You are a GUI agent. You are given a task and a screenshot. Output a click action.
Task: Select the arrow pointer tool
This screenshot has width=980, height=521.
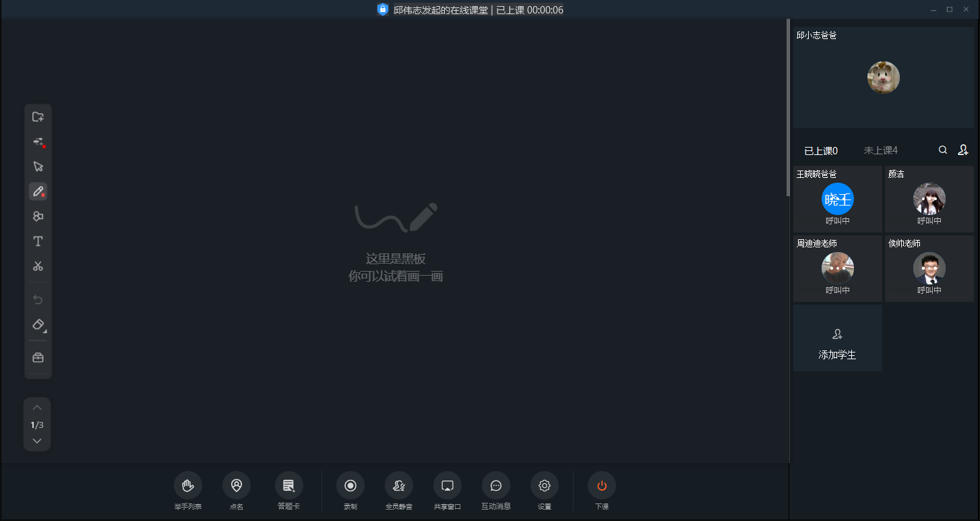coord(38,166)
